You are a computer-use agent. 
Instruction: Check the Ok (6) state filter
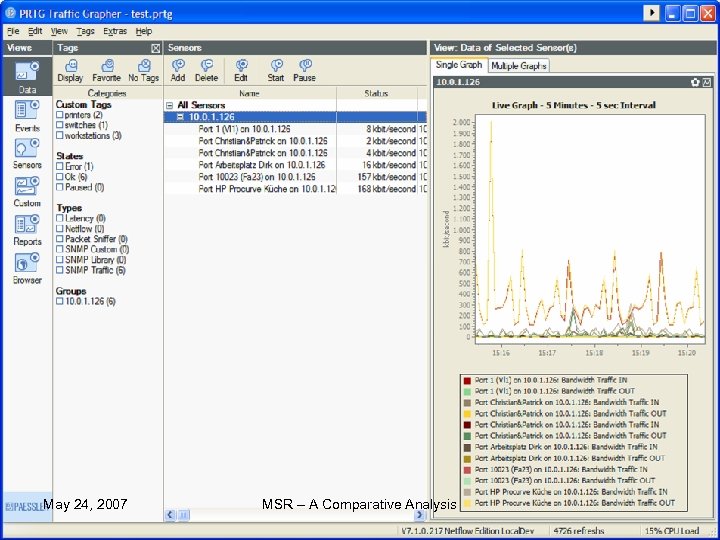point(60,176)
